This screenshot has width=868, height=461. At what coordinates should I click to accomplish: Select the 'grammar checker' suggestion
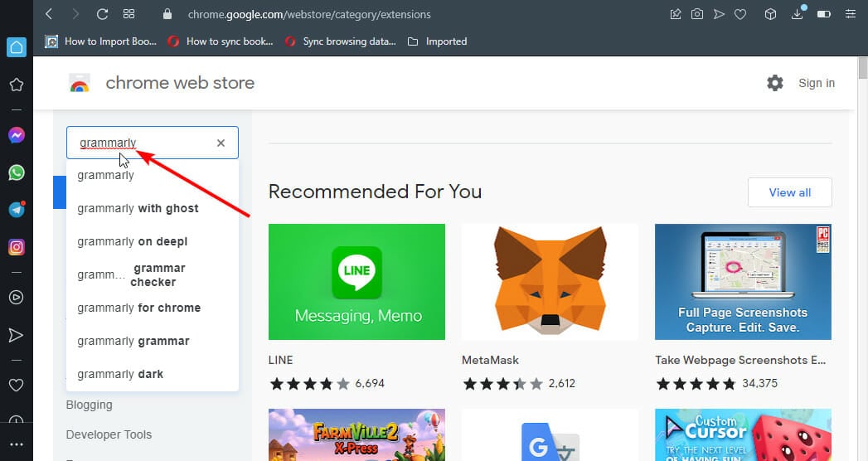tap(153, 275)
